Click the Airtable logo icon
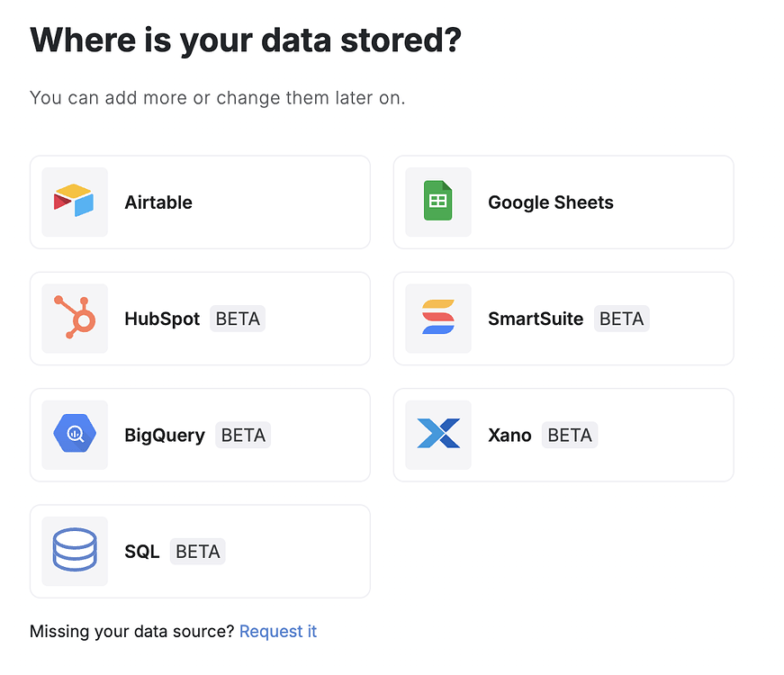Viewport: 784px width, 675px height. (74, 201)
